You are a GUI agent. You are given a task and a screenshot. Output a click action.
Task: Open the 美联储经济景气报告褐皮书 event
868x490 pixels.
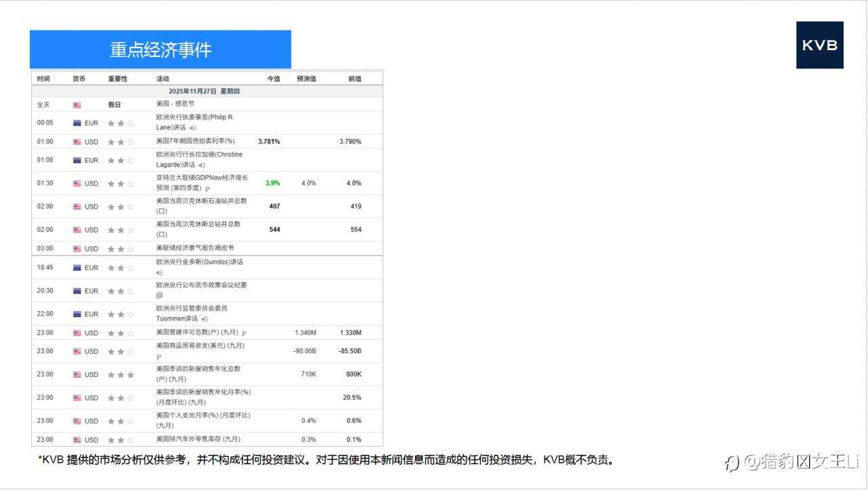(x=195, y=248)
